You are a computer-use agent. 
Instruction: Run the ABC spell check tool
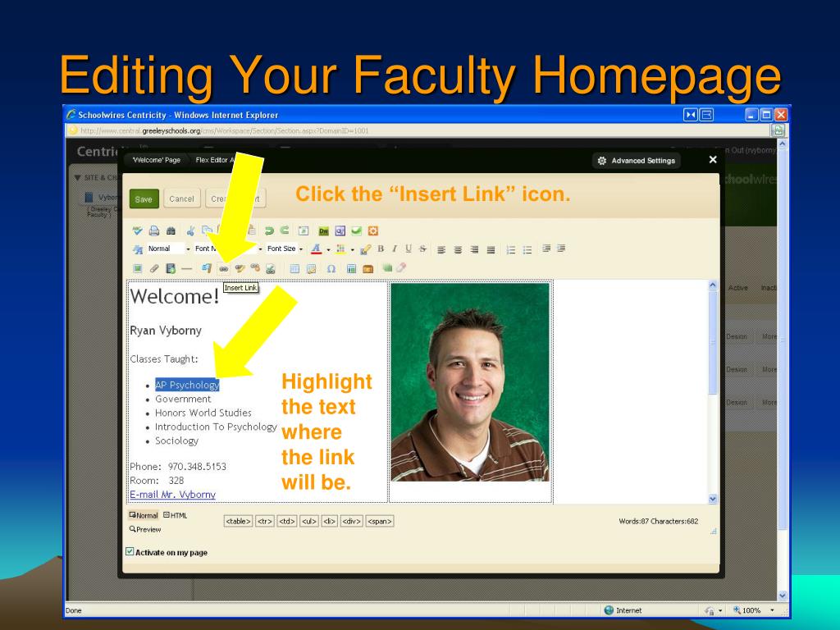[x=138, y=231]
